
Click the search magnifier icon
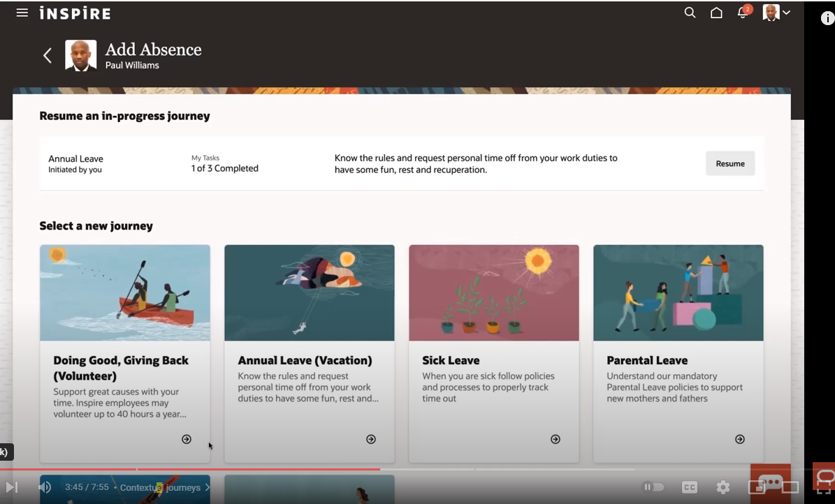pos(690,13)
